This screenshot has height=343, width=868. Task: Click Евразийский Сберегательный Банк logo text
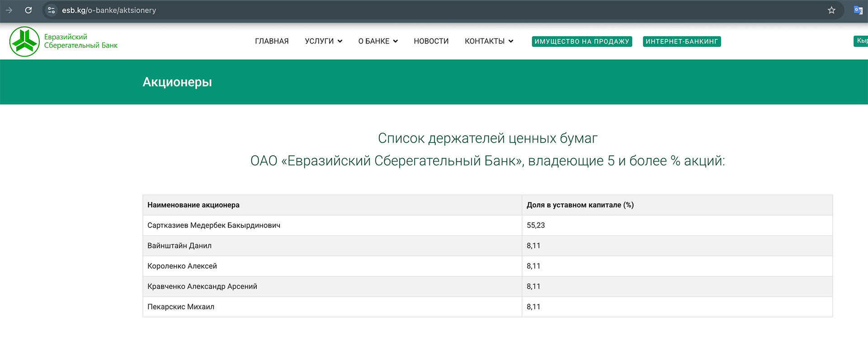(x=81, y=41)
